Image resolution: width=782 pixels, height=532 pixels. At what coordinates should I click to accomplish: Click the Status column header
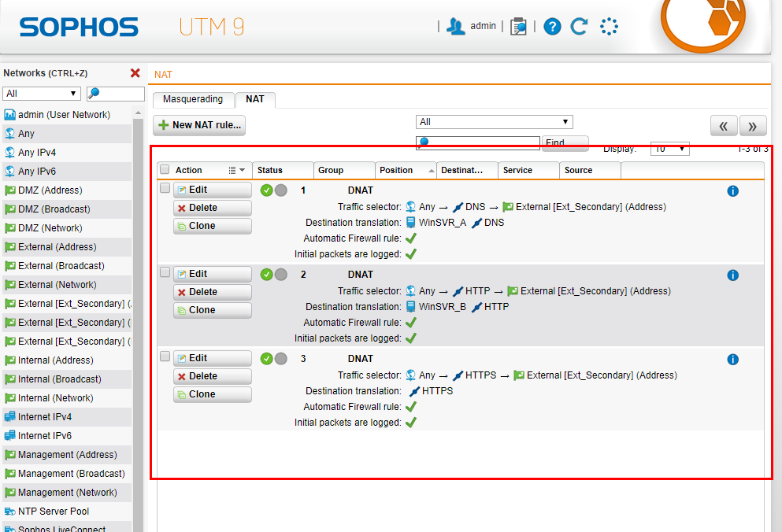click(283, 170)
